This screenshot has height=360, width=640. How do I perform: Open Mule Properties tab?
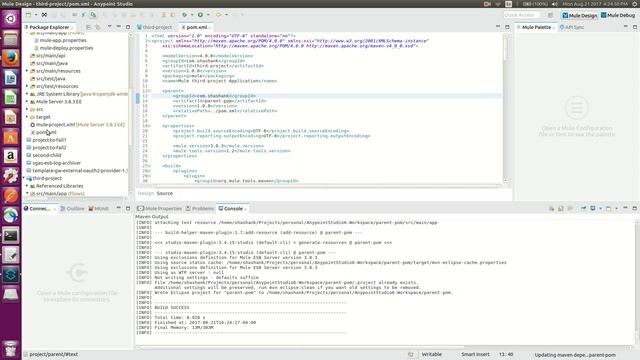pos(160,208)
